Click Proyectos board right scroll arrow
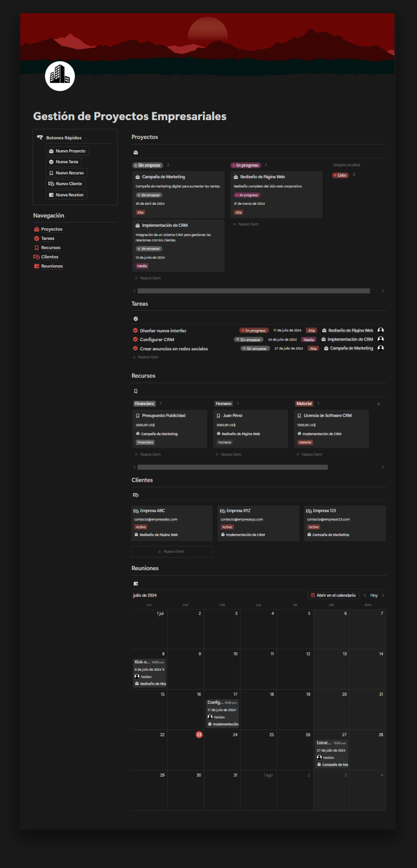417x868 pixels. [x=383, y=291]
